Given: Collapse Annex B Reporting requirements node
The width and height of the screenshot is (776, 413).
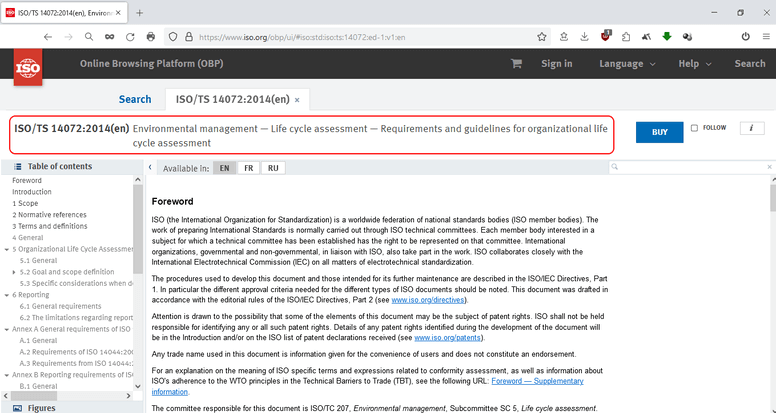Looking at the screenshot, I should [7, 375].
